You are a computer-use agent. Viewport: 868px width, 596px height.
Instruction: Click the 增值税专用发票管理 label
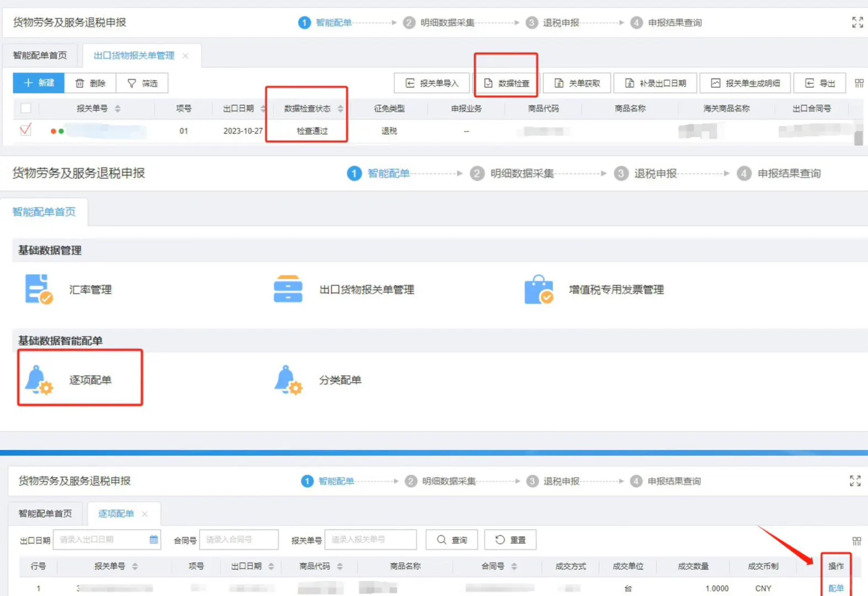(x=616, y=289)
